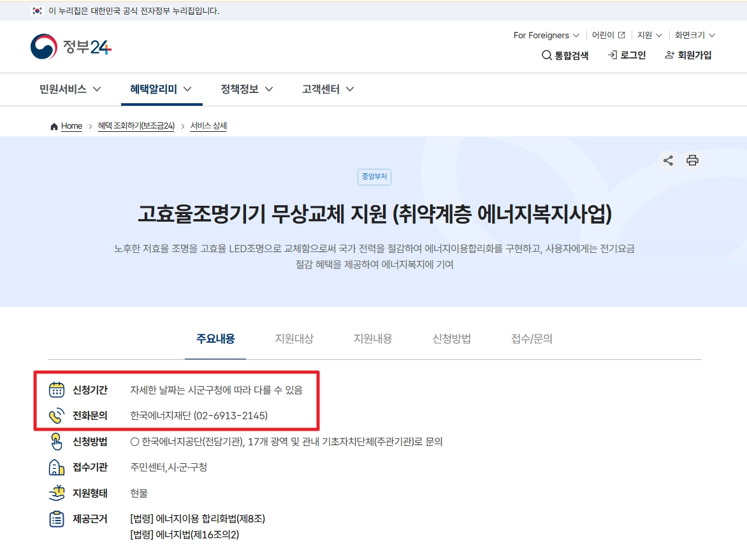This screenshot has width=747, height=560.
Task: Click the 정부24 logo
Action: click(x=70, y=47)
